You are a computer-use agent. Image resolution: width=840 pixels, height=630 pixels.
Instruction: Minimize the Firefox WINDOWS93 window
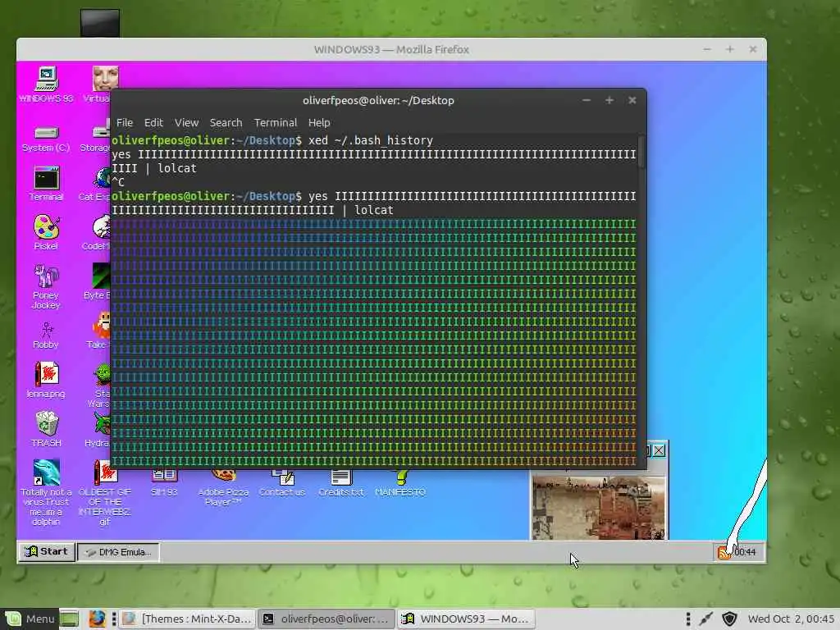click(707, 49)
